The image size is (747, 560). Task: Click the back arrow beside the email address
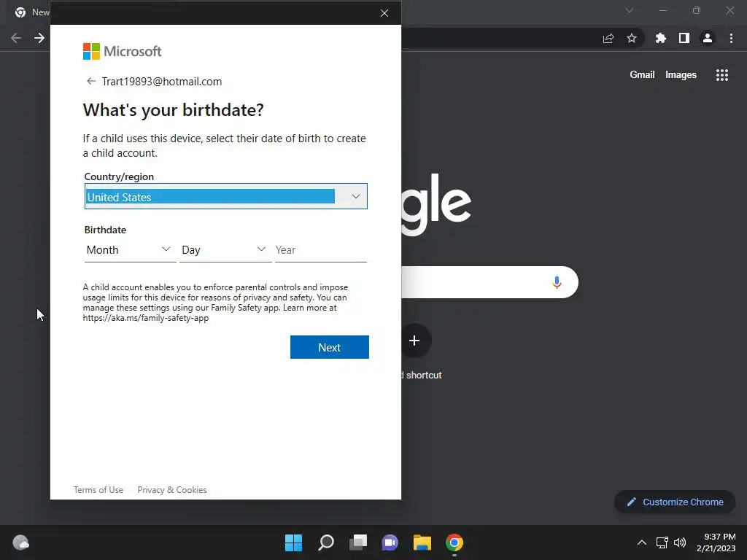(91, 82)
